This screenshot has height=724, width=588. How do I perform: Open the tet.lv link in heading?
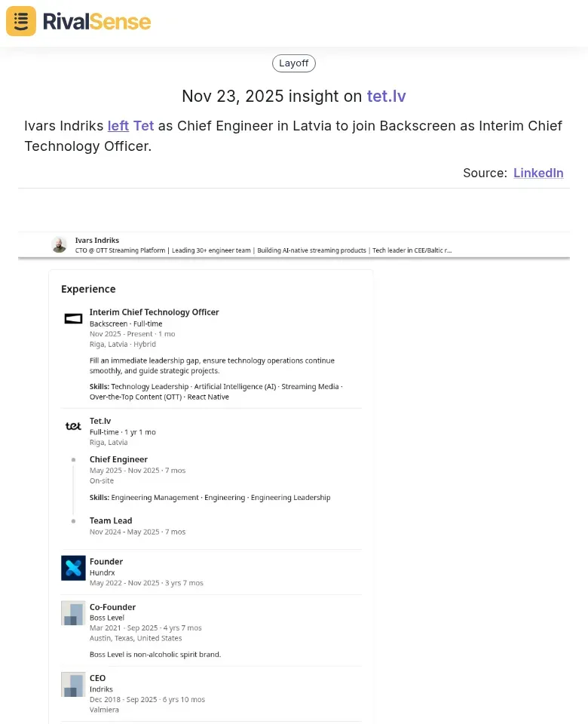tap(387, 97)
